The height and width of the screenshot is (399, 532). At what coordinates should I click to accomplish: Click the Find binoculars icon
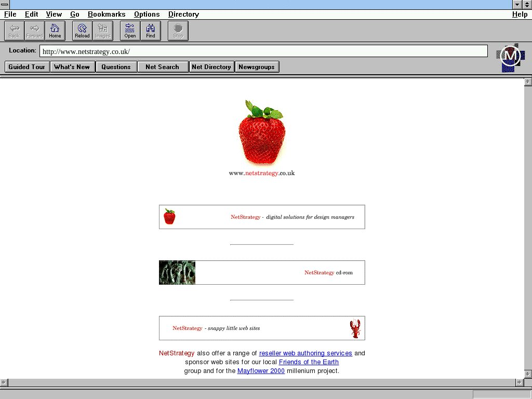point(151,31)
